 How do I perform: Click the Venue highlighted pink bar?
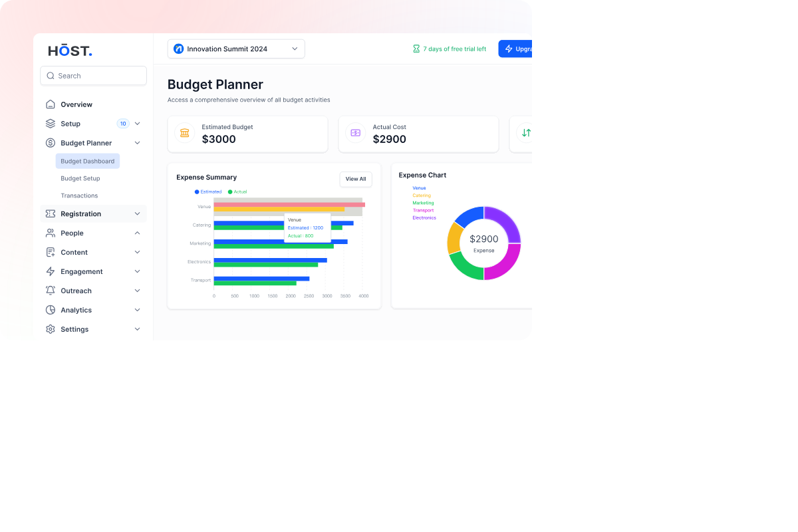tap(289, 205)
